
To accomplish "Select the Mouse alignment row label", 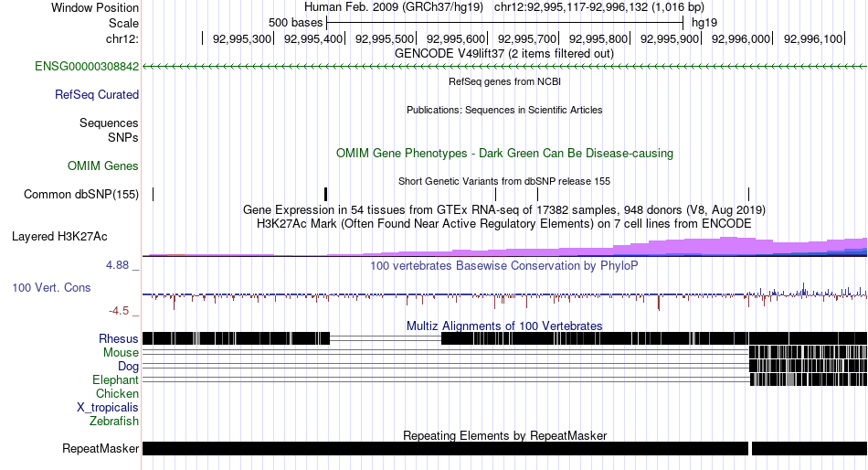I will click(x=122, y=353).
